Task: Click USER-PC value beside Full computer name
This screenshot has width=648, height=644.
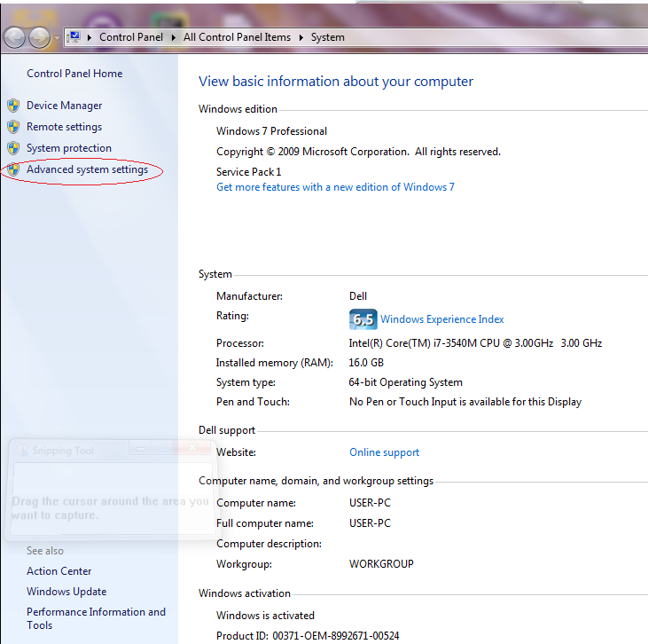Action: tap(370, 523)
